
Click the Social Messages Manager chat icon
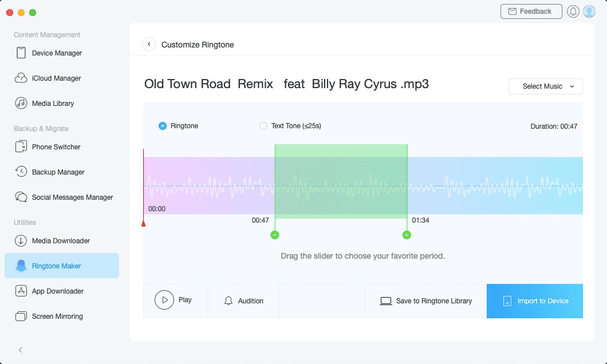21,197
